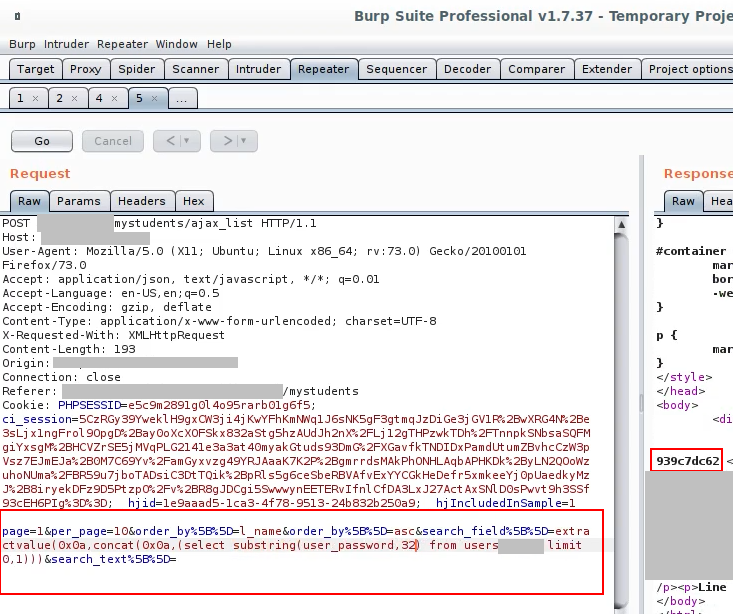This screenshot has height=614, width=733.
Task: Click the <body> tag in response
Action: tap(677, 405)
